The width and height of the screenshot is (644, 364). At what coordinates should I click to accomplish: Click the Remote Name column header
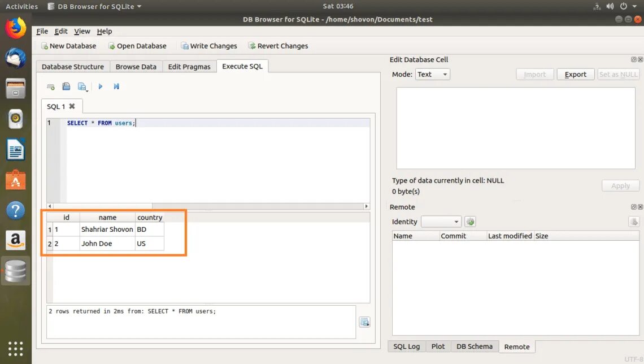tap(415, 236)
